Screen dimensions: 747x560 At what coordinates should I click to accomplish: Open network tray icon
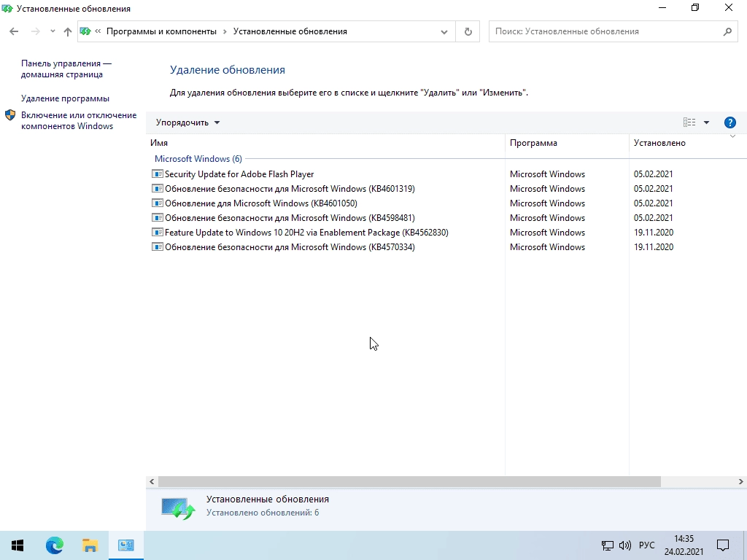click(x=608, y=545)
